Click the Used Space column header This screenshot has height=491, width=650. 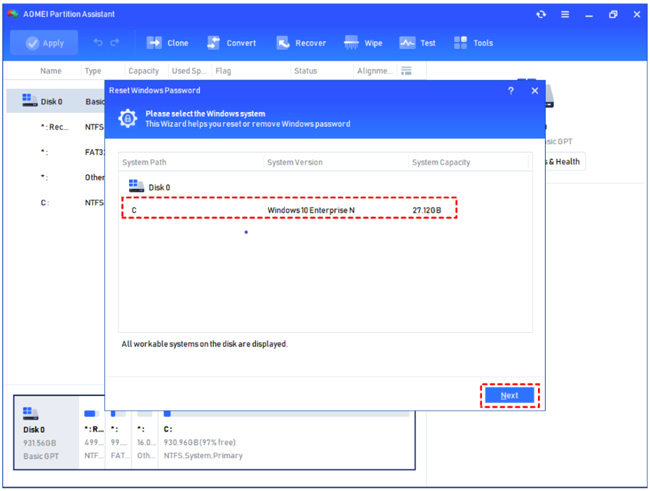click(x=189, y=71)
